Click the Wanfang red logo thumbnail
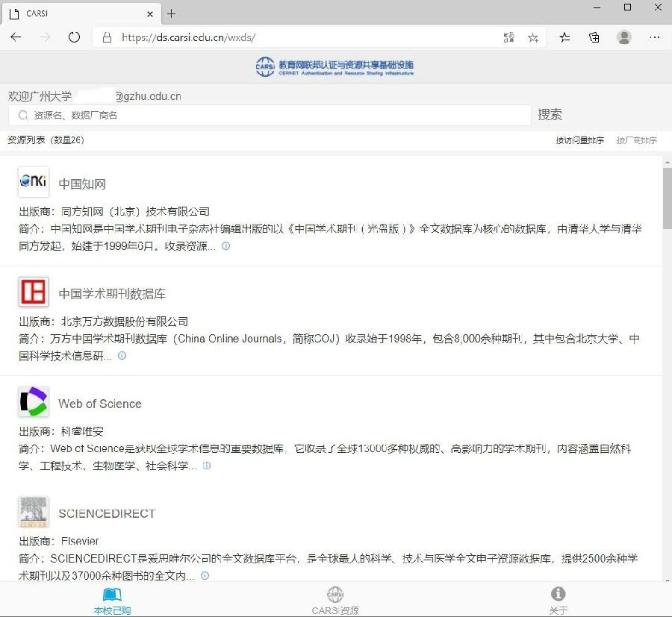 (x=34, y=292)
